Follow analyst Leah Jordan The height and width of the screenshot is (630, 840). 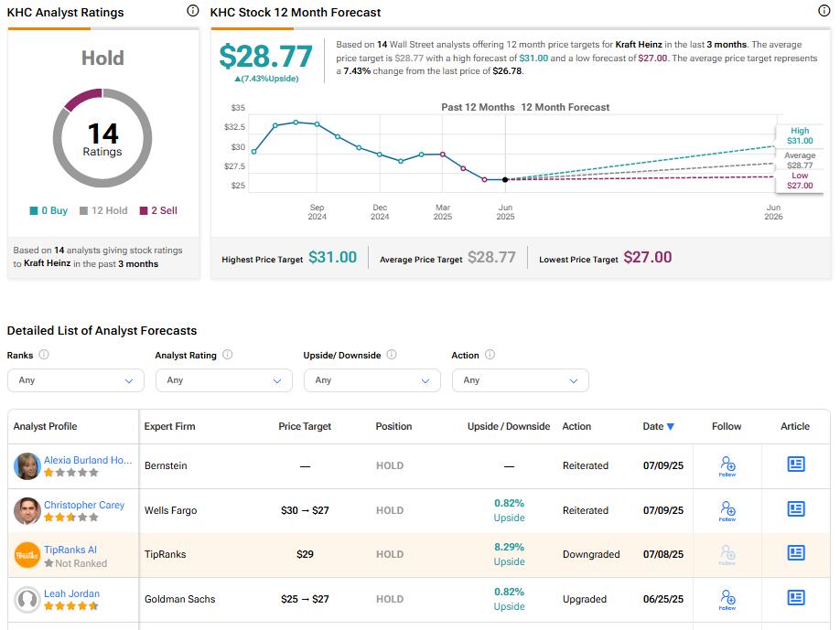click(727, 600)
